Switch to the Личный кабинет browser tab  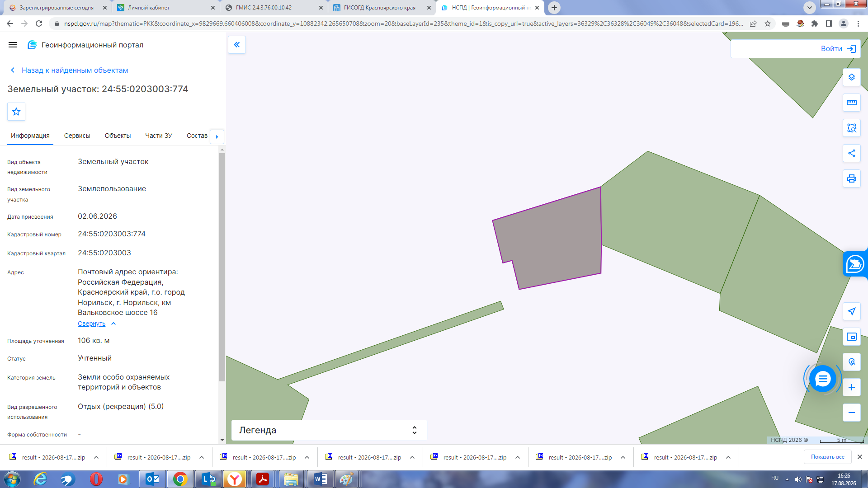pos(165,8)
